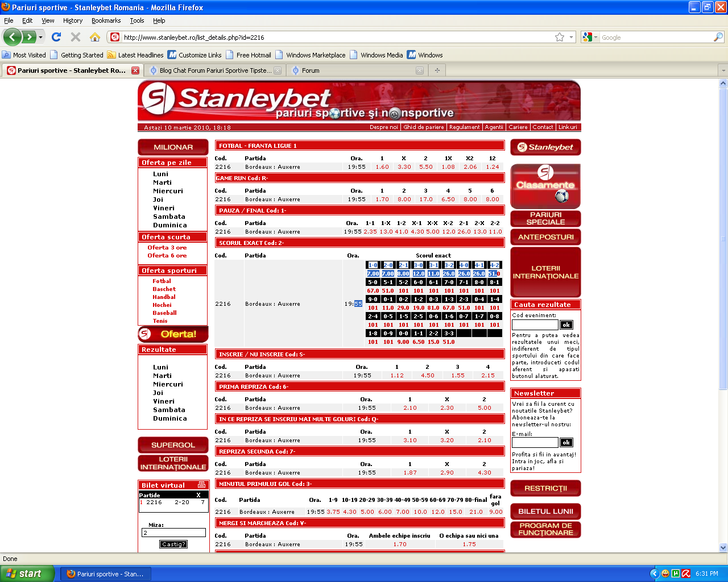Click the browser Back arrow button
This screenshot has width=728, height=582.
(x=13, y=37)
